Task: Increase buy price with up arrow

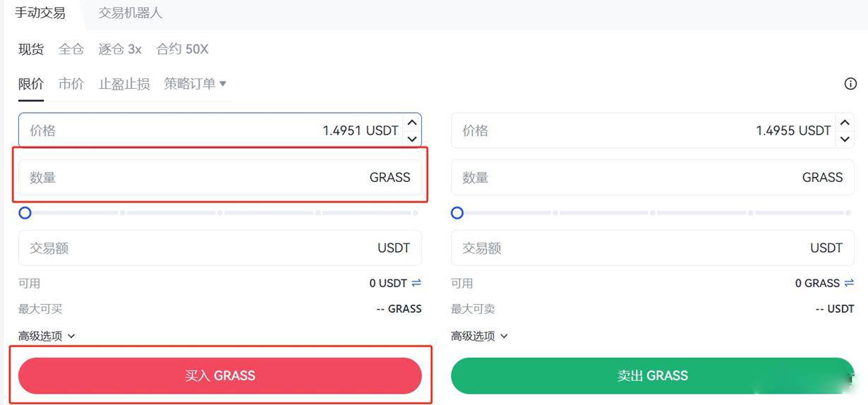Action: coord(412,123)
